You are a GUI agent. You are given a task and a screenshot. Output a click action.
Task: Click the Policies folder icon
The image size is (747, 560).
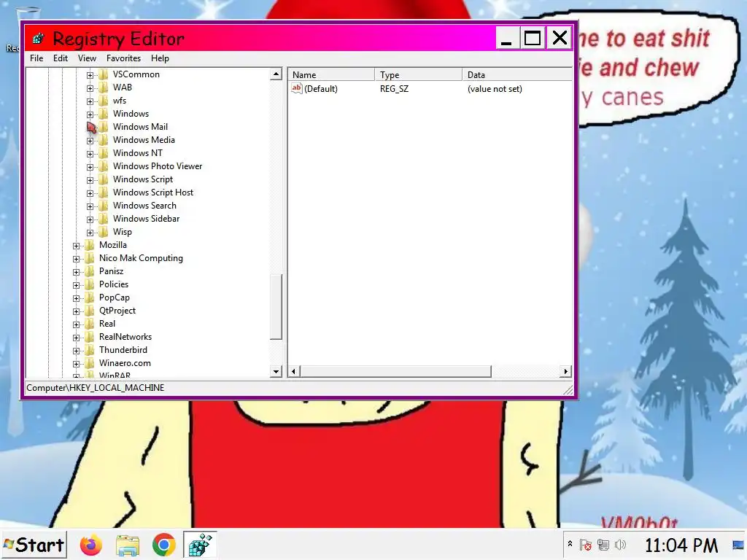tap(90, 284)
